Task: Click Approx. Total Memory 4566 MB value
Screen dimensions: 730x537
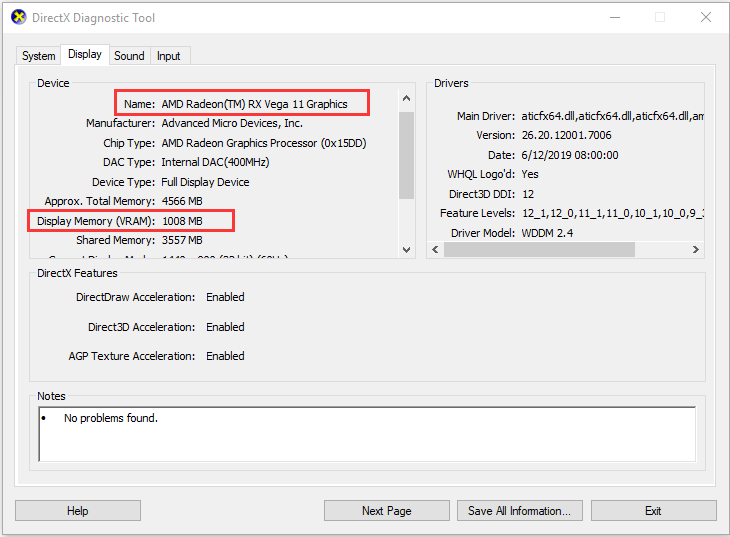Action: 182,201
